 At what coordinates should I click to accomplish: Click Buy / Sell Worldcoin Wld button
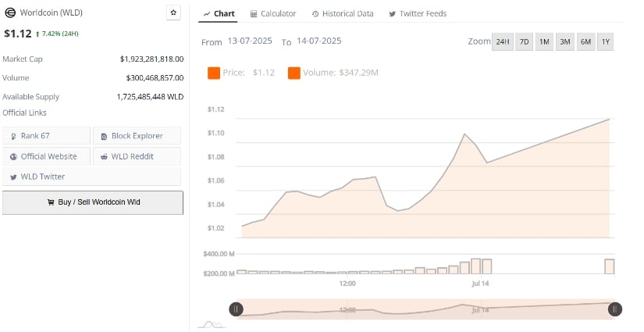coord(93,202)
